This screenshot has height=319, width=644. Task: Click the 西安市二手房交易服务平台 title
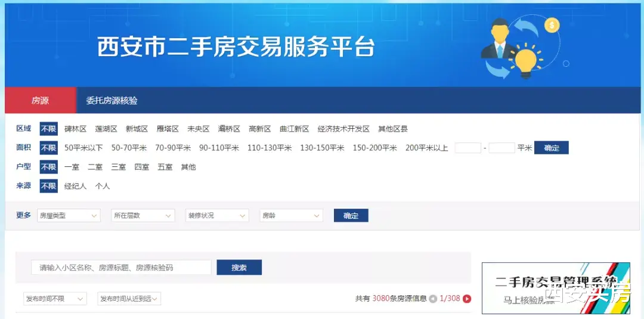coord(236,47)
